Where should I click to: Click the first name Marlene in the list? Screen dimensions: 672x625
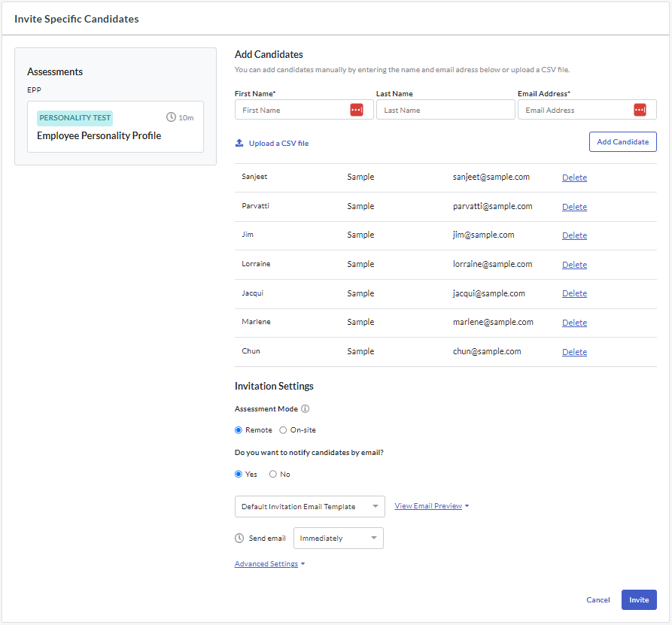[256, 322]
